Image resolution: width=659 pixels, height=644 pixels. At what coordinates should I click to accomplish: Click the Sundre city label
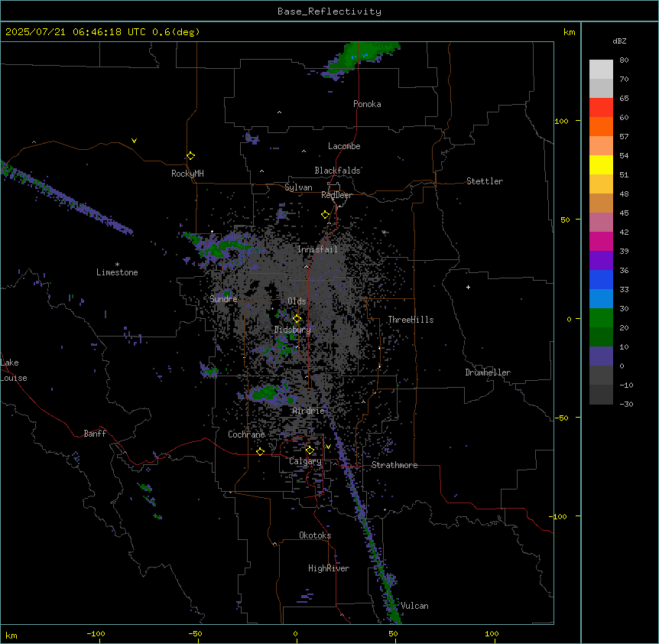[x=223, y=299]
